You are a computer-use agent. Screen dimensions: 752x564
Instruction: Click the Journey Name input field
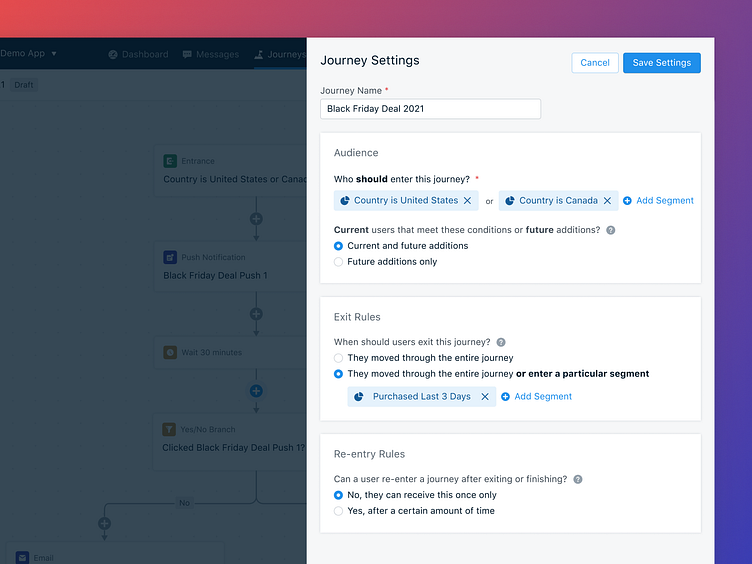pos(430,109)
